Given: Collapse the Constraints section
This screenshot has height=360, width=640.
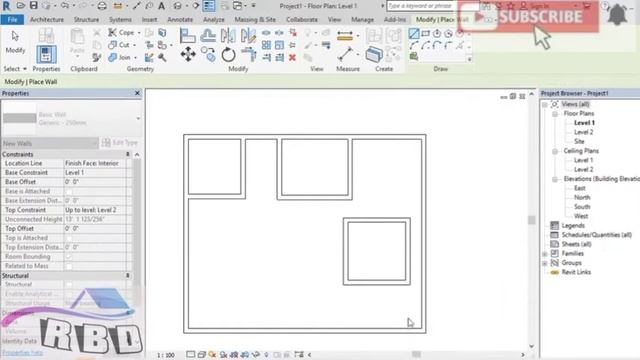Looking at the screenshot, I should [127, 155].
